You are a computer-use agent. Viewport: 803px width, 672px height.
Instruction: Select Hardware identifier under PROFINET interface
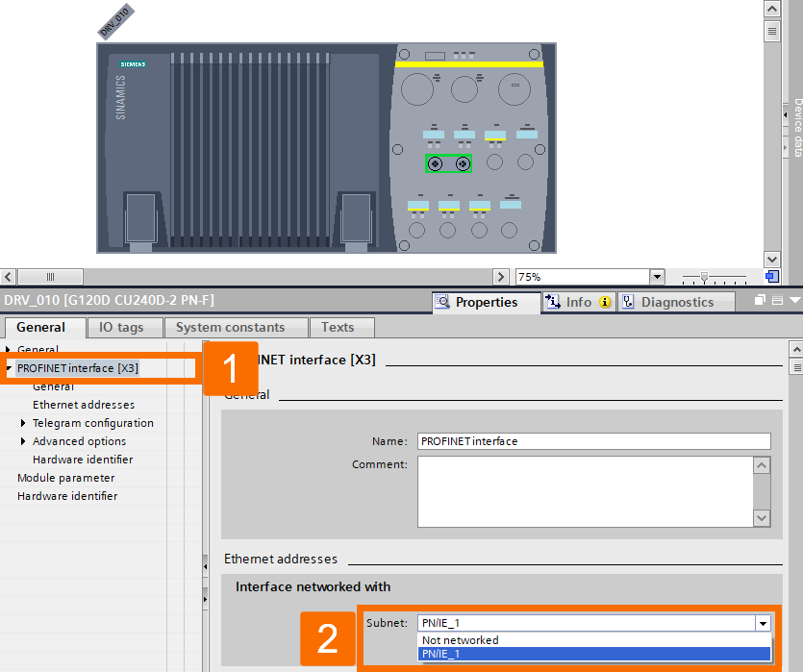point(83,460)
